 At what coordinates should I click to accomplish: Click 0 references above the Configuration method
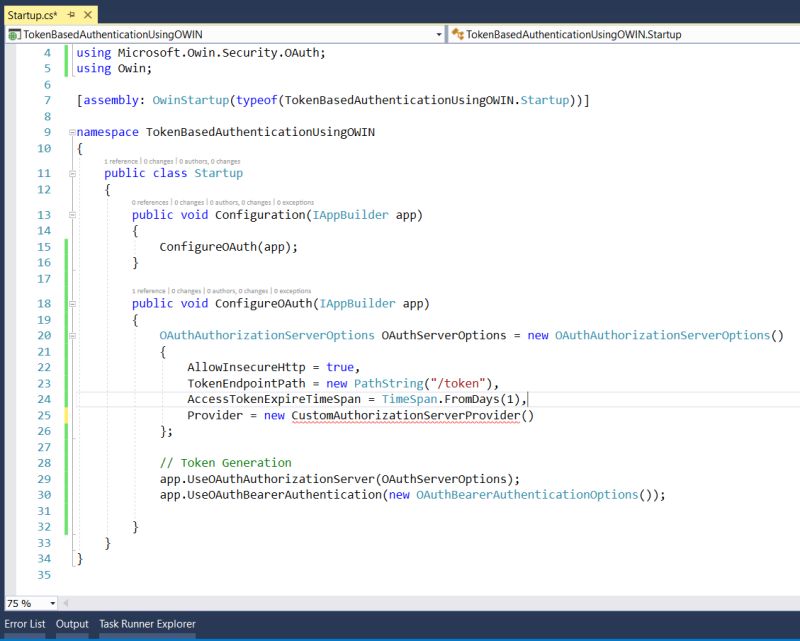[x=142, y=203]
